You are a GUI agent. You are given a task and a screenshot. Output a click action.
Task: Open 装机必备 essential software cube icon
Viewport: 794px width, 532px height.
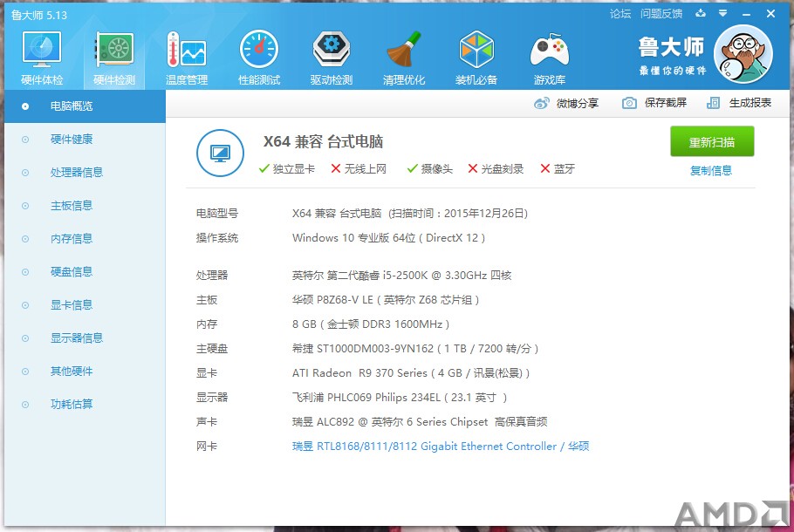(x=476, y=58)
